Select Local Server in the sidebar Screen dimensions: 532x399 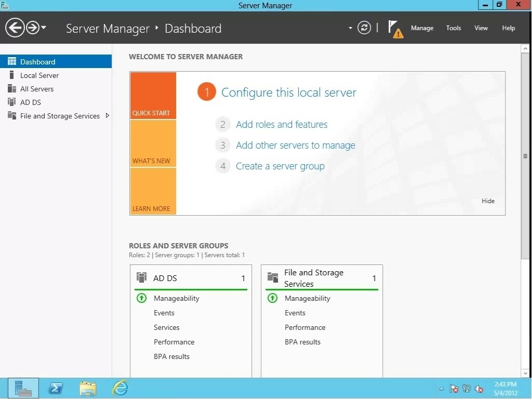[39, 75]
